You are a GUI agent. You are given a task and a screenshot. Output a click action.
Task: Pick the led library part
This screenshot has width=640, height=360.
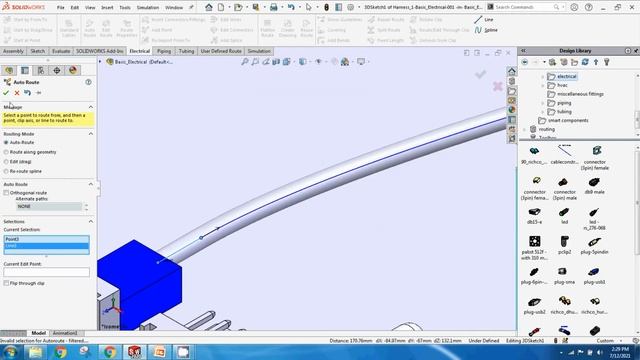pos(564,216)
